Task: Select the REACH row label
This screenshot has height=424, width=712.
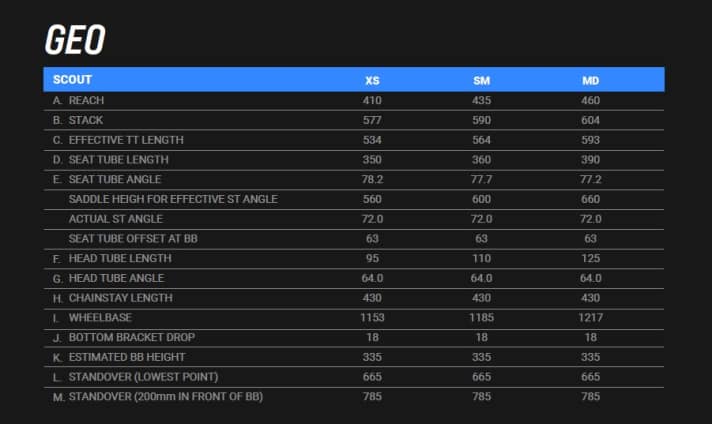Action: (x=86, y=100)
